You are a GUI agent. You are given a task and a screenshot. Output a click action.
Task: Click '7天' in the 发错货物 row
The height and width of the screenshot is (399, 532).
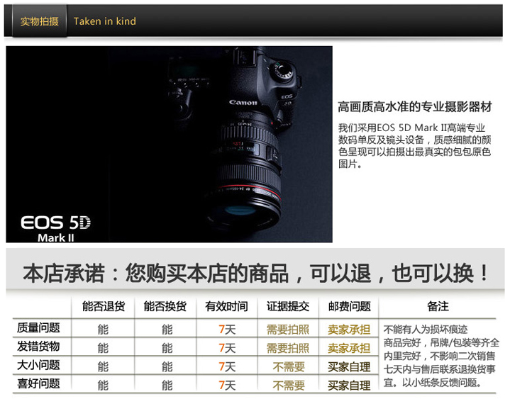(227, 348)
